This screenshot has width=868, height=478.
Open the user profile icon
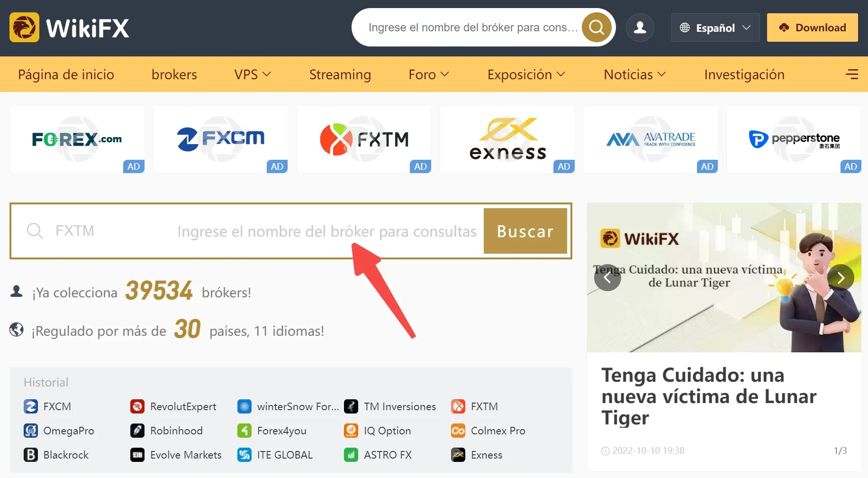point(640,28)
